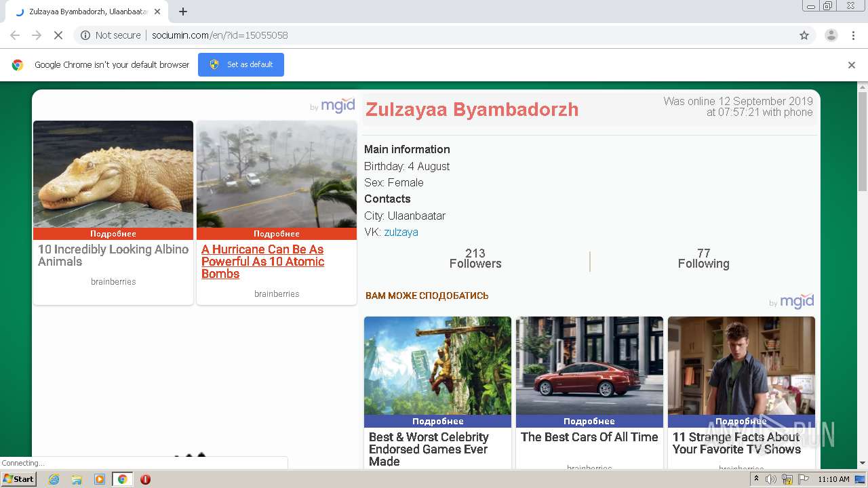This screenshot has height=488, width=868.
Task: Click the Birthday: 4 August line
Action: [x=407, y=166]
